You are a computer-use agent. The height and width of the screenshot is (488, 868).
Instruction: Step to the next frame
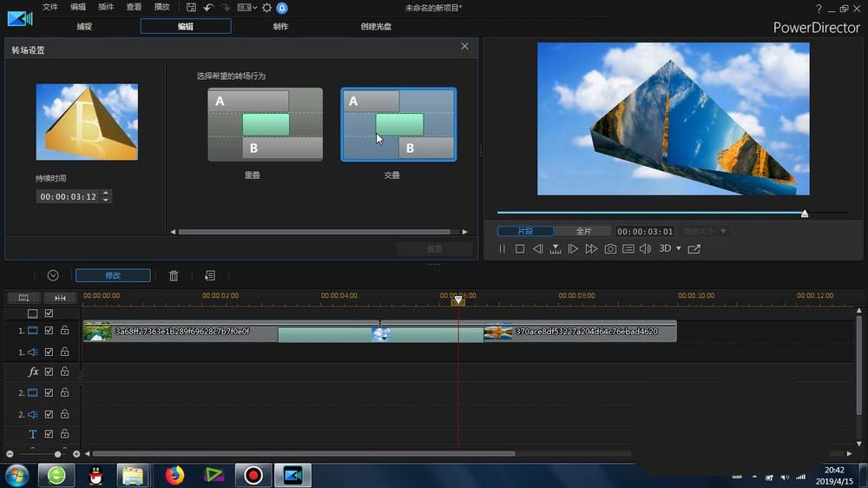click(x=573, y=248)
